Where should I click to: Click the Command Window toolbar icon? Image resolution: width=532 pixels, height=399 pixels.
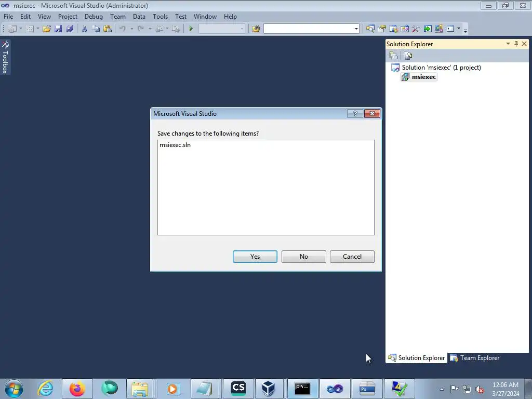pyautogui.click(x=450, y=29)
